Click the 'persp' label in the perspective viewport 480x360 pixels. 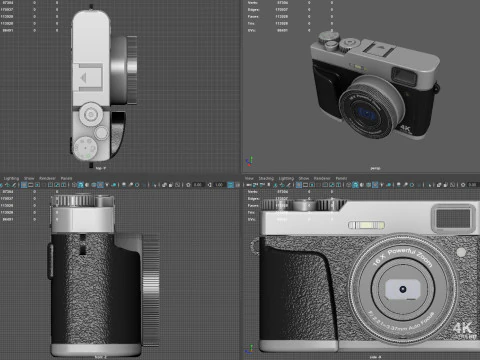click(x=375, y=169)
